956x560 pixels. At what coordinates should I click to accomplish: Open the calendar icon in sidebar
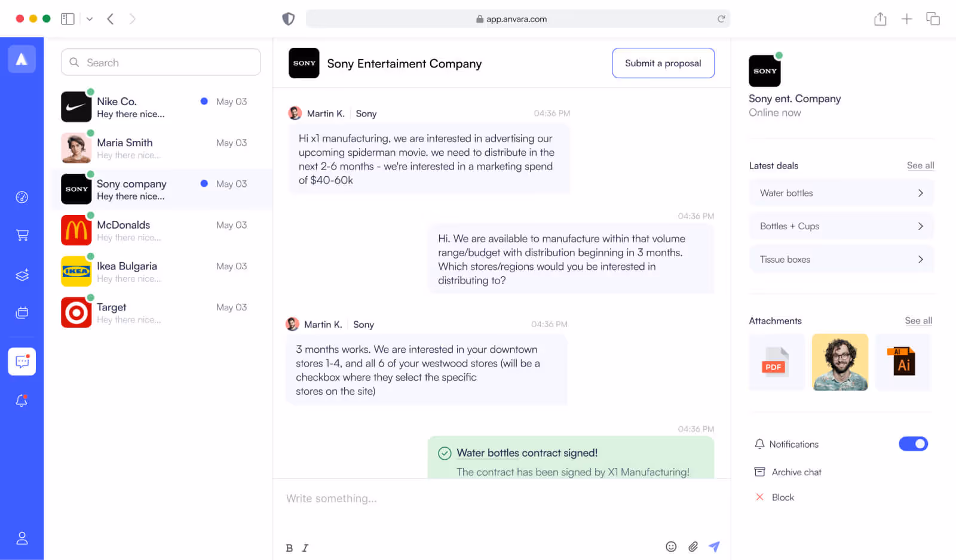pyautogui.click(x=22, y=312)
